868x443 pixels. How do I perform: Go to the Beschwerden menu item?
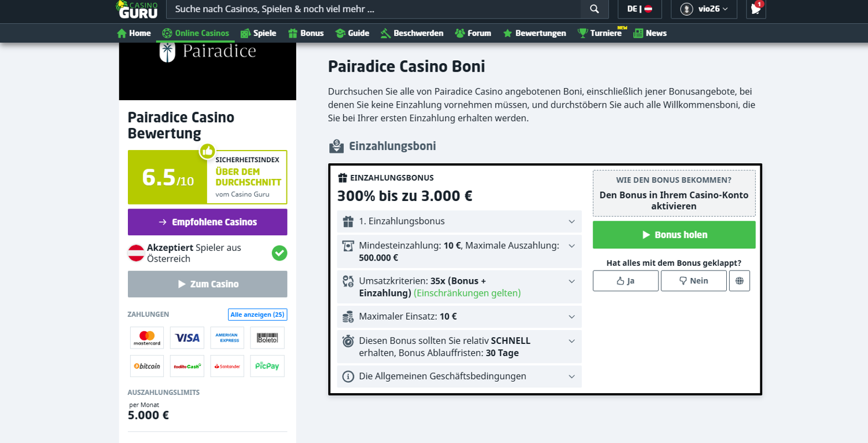(412, 33)
